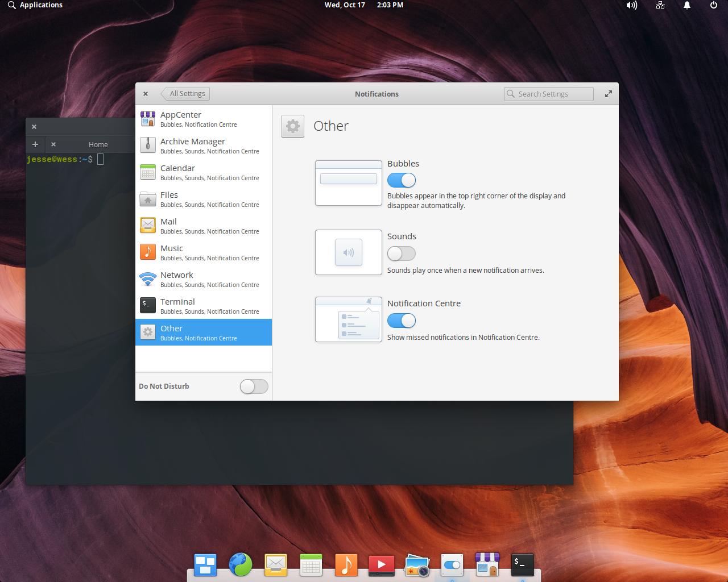This screenshot has height=582, width=728.
Task: Open Mail from the dock
Action: (276, 565)
